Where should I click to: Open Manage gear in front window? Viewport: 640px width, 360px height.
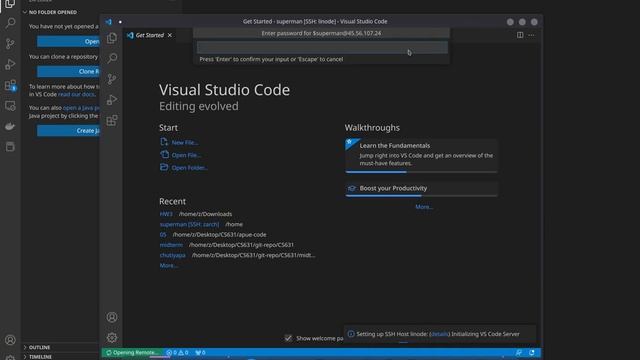tap(112, 338)
